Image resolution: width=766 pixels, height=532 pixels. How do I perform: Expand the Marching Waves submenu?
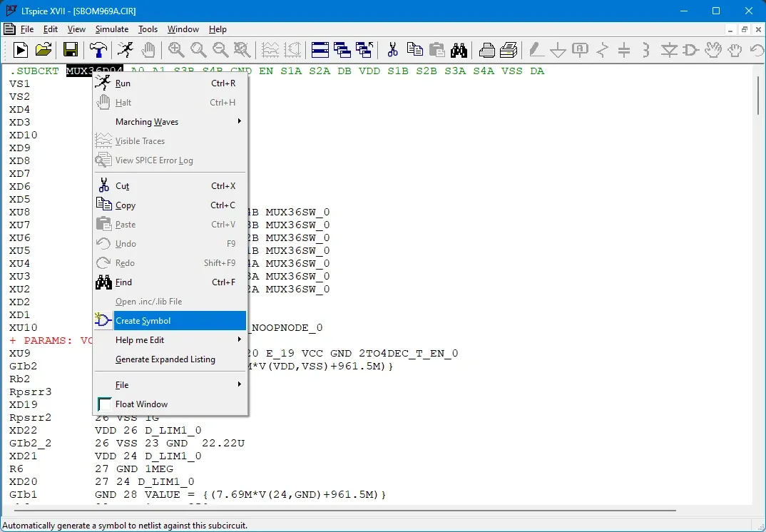click(170, 122)
